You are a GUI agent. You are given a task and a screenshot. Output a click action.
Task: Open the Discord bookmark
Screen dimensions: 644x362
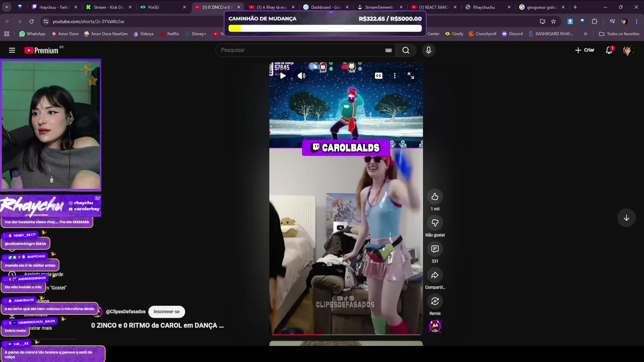(512, 34)
